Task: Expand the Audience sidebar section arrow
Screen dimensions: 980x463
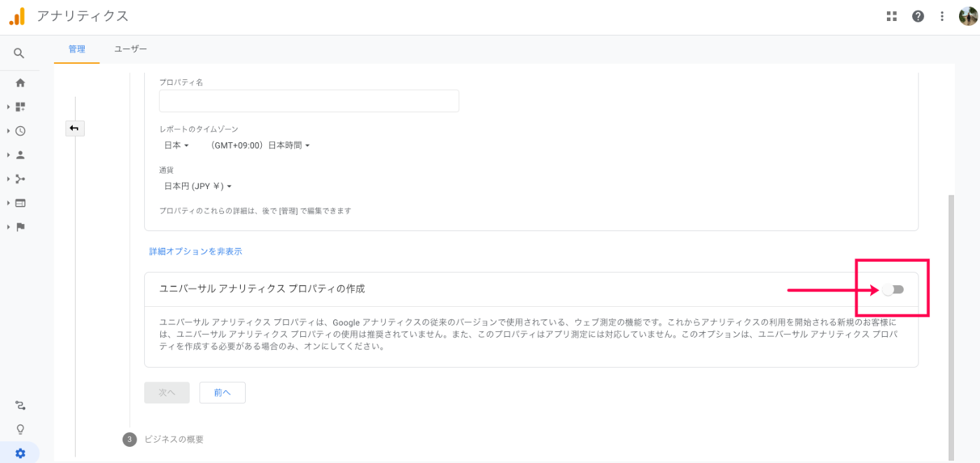Action: point(8,155)
